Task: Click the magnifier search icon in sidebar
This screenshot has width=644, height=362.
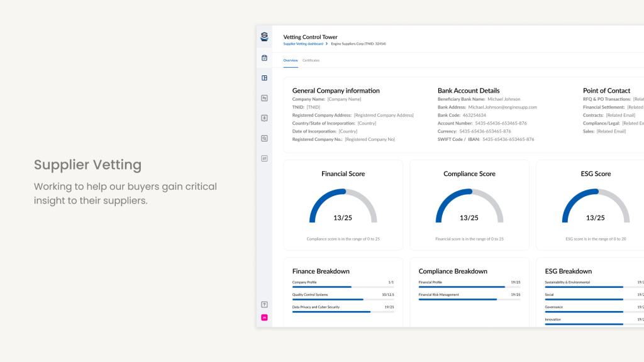Action: pos(264,138)
